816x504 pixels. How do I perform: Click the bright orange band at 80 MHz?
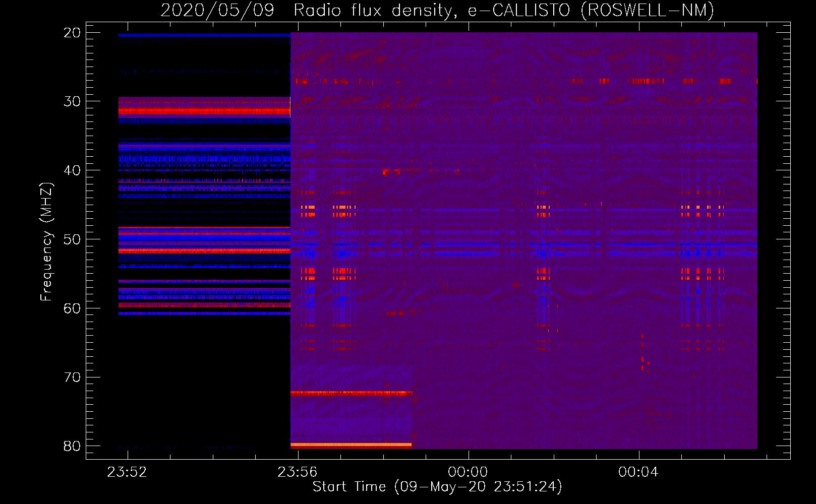point(351,446)
